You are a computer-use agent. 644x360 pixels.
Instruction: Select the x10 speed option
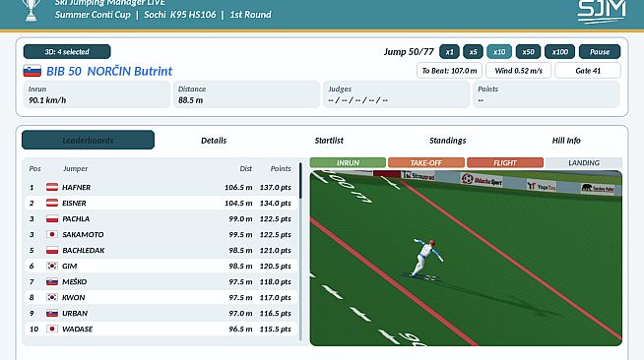coord(499,52)
